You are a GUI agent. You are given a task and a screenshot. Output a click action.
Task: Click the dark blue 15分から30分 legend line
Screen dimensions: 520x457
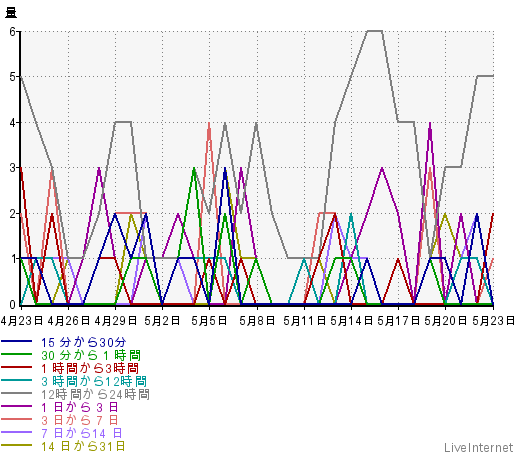click(17, 341)
